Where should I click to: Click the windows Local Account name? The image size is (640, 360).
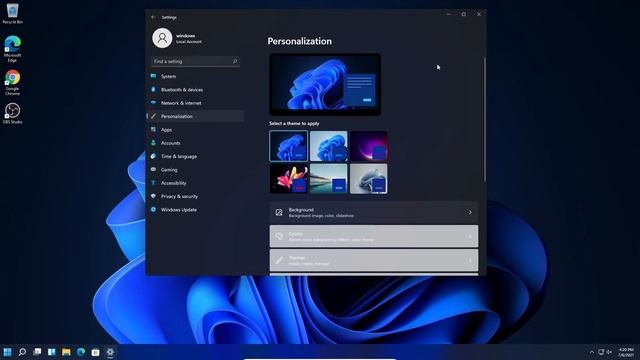[x=189, y=38]
